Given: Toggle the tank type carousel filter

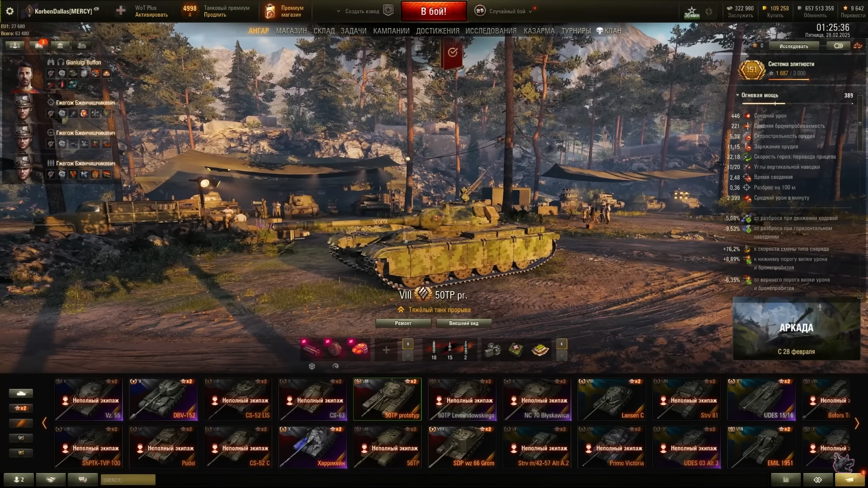Looking at the screenshot, I should [21, 393].
